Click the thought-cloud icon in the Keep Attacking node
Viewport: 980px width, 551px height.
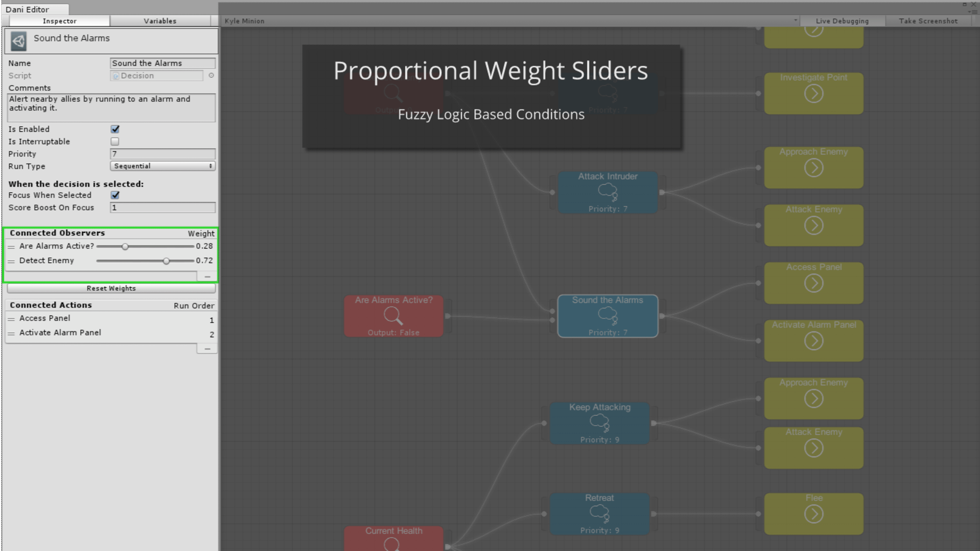coord(600,423)
